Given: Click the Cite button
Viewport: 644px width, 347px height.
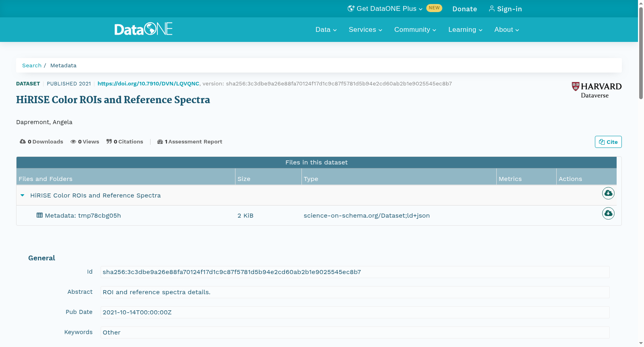Looking at the screenshot, I should tap(608, 142).
